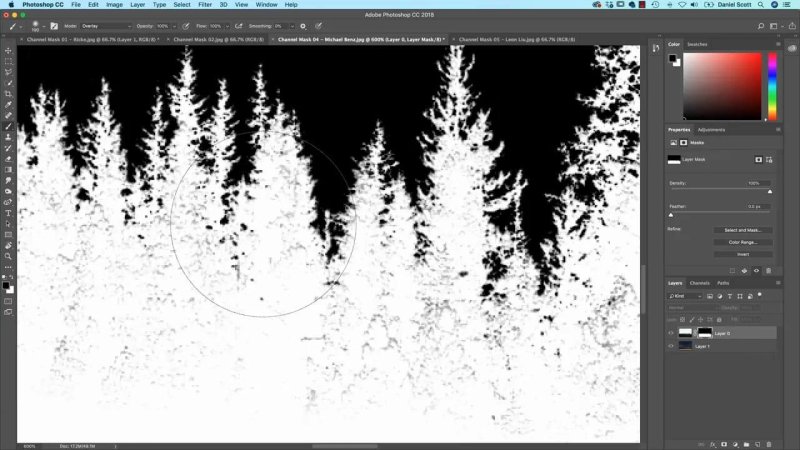Open the Opacity slider dropdown arrow
The width and height of the screenshot is (800, 450).
point(174,26)
